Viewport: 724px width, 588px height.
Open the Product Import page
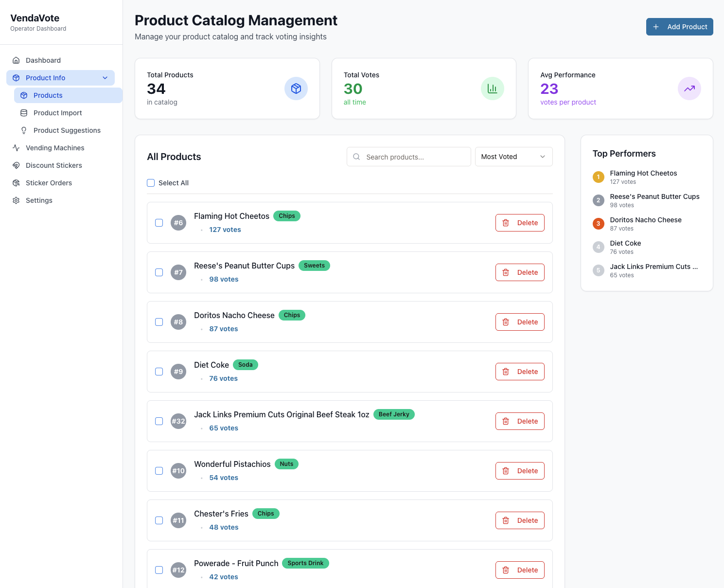68,113
